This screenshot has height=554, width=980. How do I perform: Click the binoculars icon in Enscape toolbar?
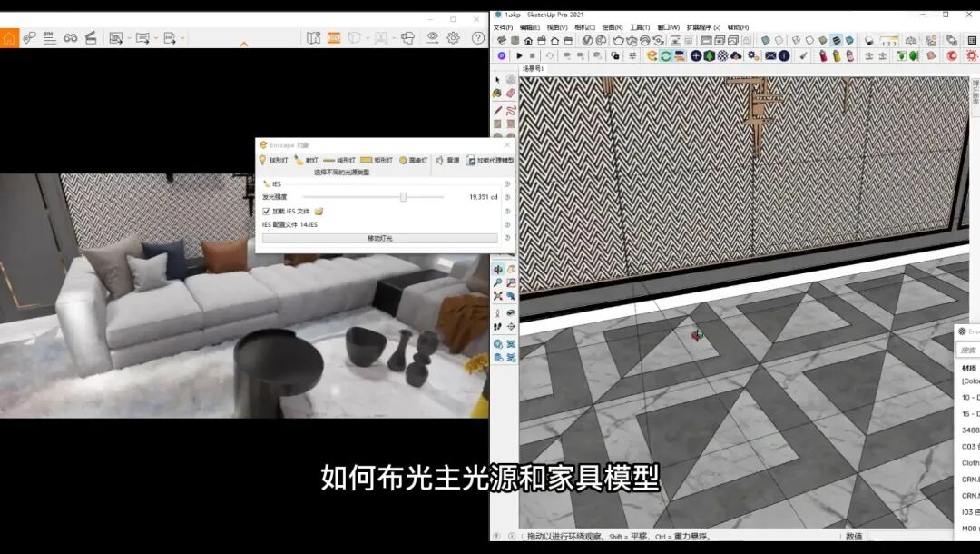pos(70,38)
